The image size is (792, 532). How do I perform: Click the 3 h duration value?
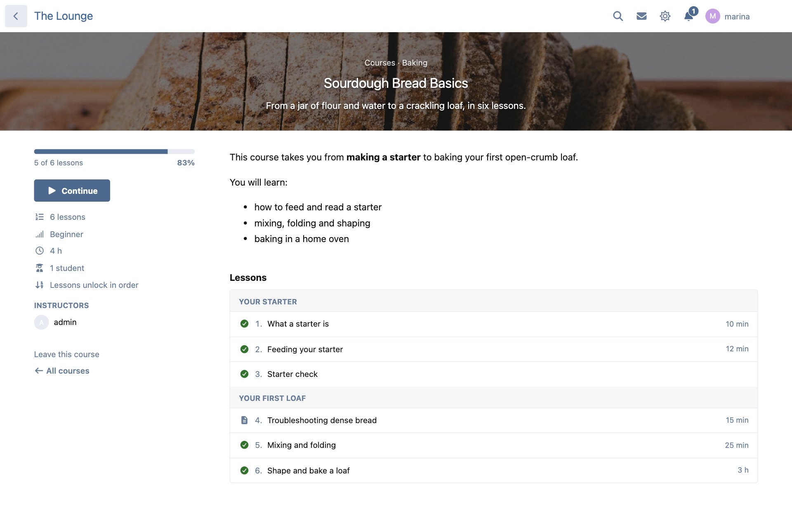(x=743, y=470)
